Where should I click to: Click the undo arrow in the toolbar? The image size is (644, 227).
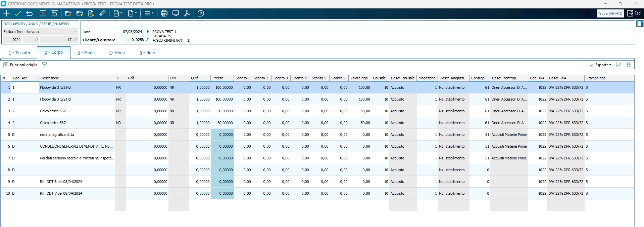[x=30, y=13]
